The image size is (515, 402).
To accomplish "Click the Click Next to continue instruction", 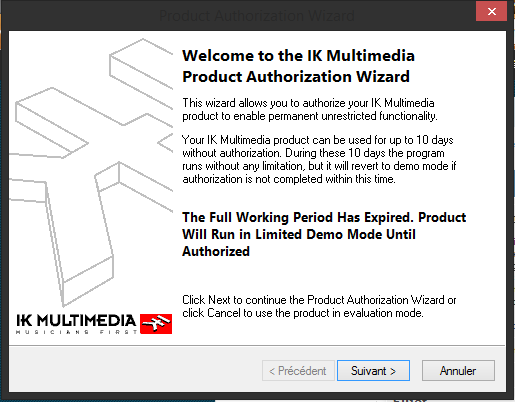I will click(x=319, y=300).
